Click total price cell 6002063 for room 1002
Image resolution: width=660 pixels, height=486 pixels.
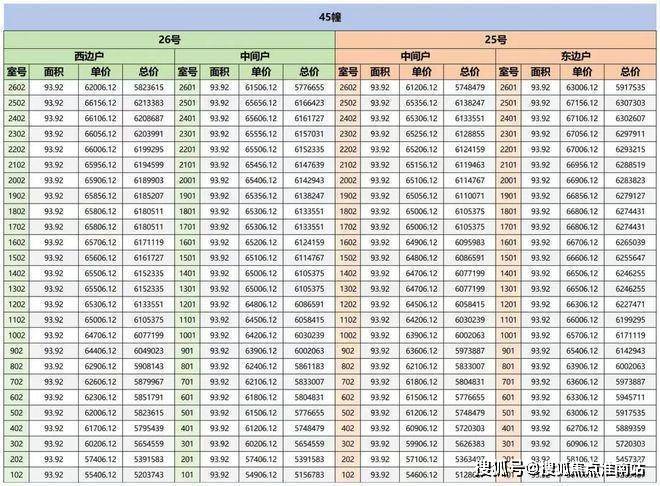tap(469, 335)
